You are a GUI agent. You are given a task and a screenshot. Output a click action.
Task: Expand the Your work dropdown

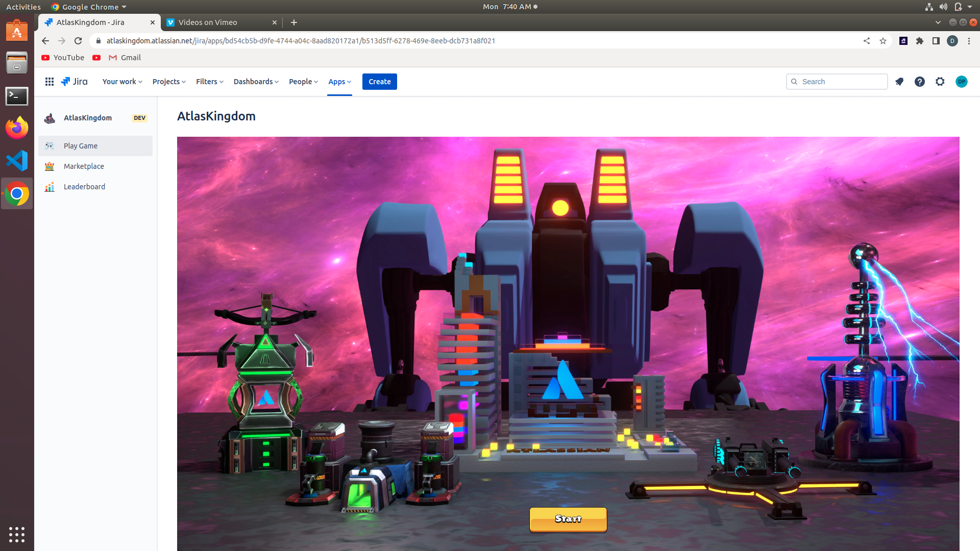122,82
